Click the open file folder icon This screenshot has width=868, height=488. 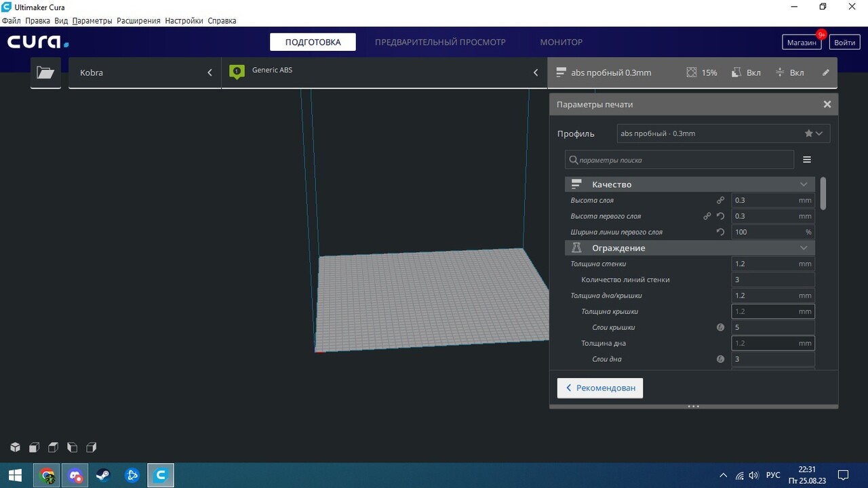point(45,73)
